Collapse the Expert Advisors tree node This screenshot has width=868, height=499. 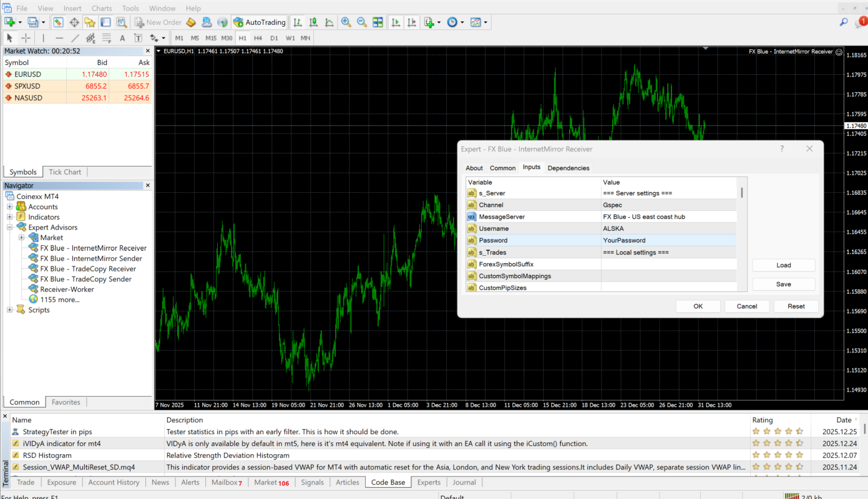coord(10,228)
